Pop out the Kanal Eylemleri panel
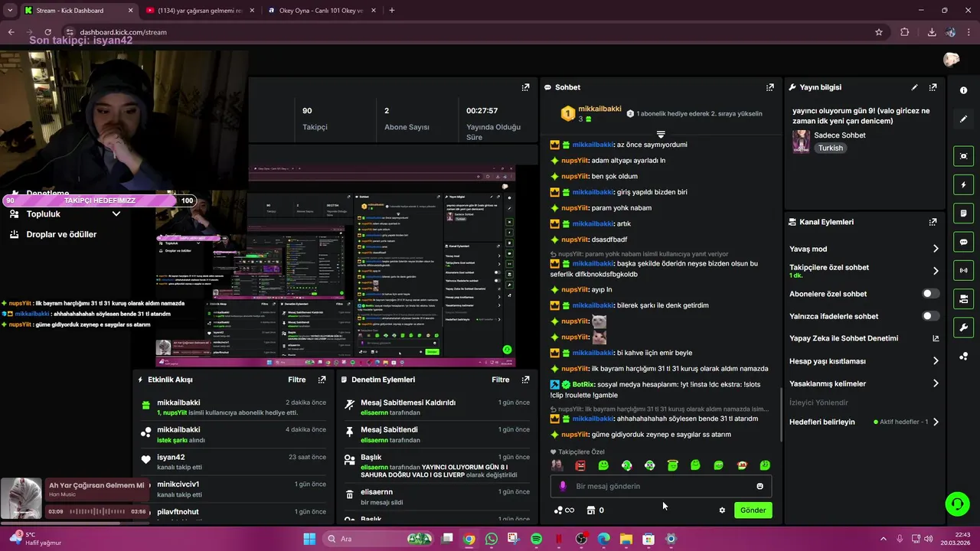Image resolution: width=980 pixels, height=551 pixels. click(933, 222)
